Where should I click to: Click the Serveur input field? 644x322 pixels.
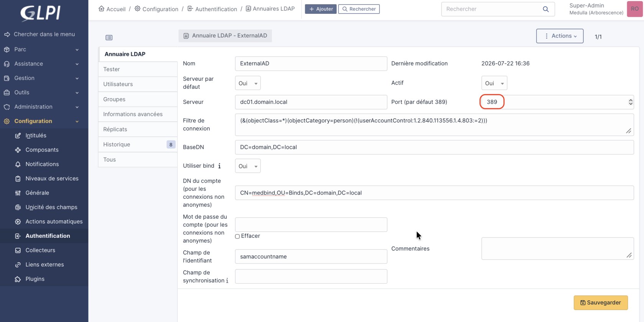(x=311, y=102)
